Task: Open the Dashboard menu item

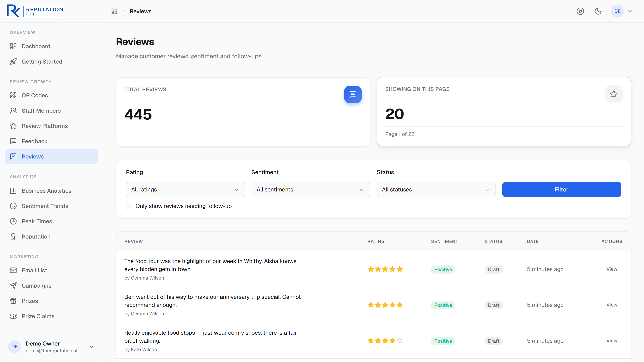Action: coord(51,46)
